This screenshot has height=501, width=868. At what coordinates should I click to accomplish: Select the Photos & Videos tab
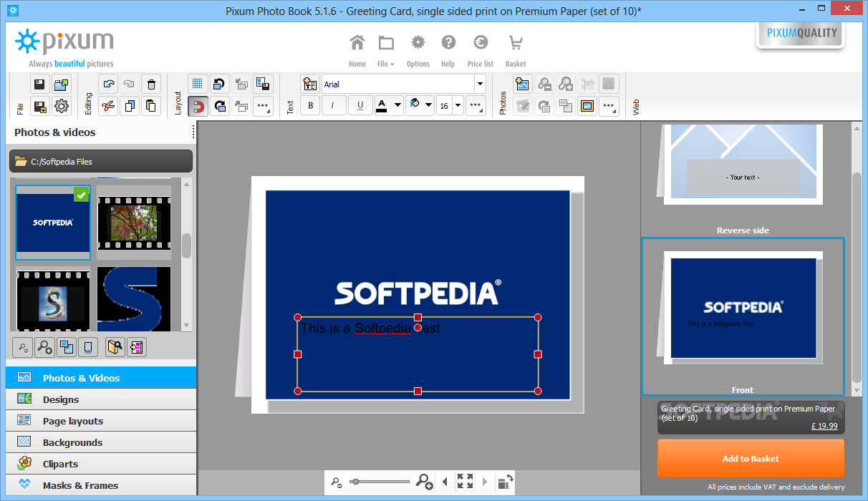coord(101,377)
